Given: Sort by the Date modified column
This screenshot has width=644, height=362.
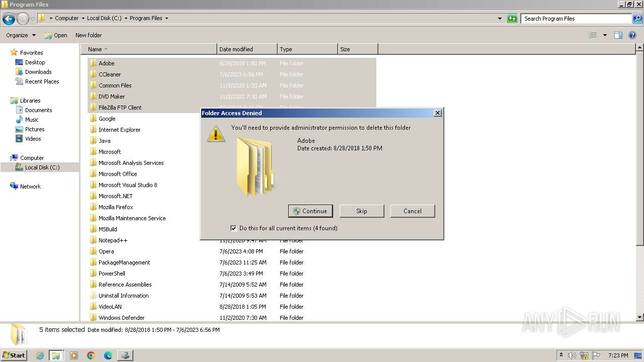Looking at the screenshot, I should pyautogui.click(x=247, y=49).
